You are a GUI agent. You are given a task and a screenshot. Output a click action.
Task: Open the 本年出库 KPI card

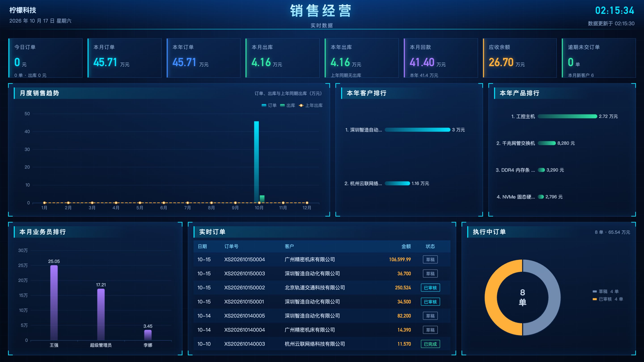[362, 58]
